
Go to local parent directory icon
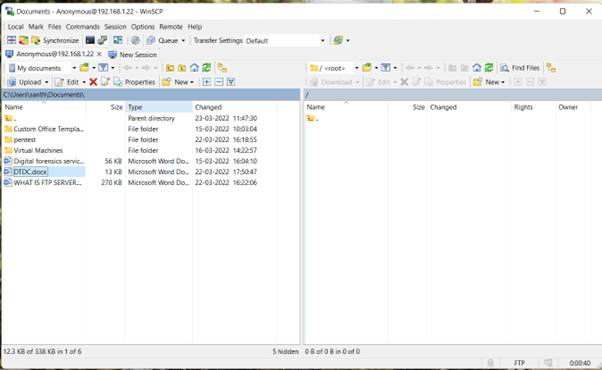pyautogui.click(x=170, y=68)
